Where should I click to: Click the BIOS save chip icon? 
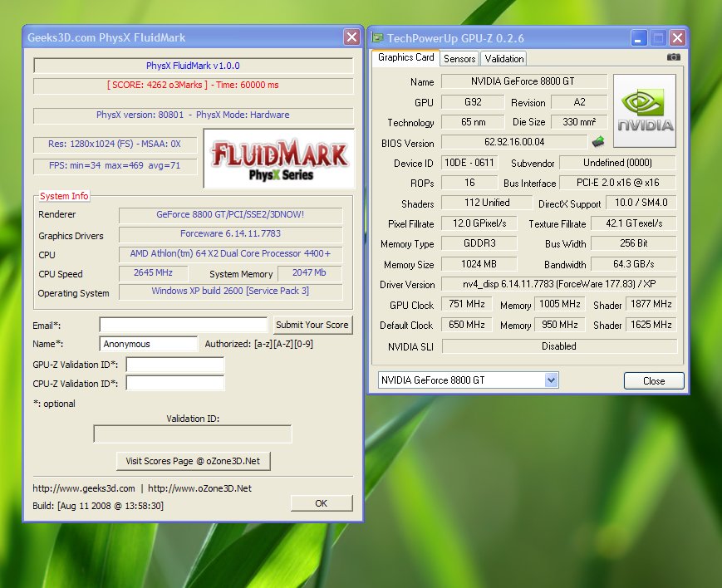point(598,142)
